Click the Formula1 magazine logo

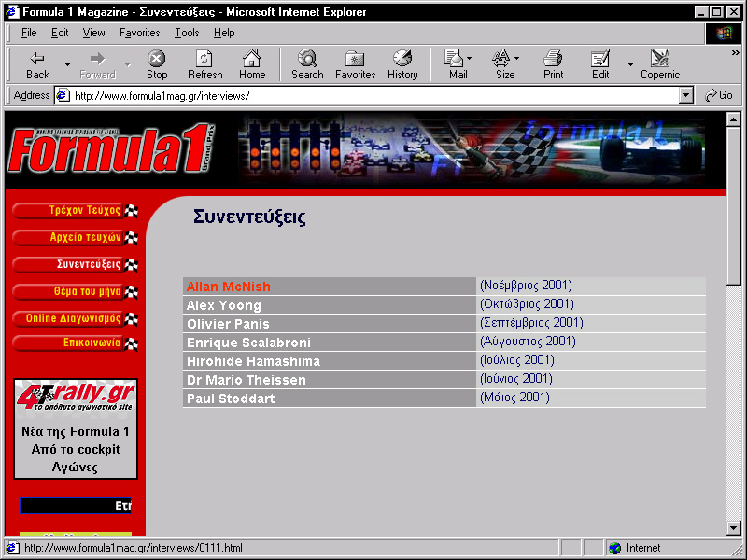[x=111, y=149]
